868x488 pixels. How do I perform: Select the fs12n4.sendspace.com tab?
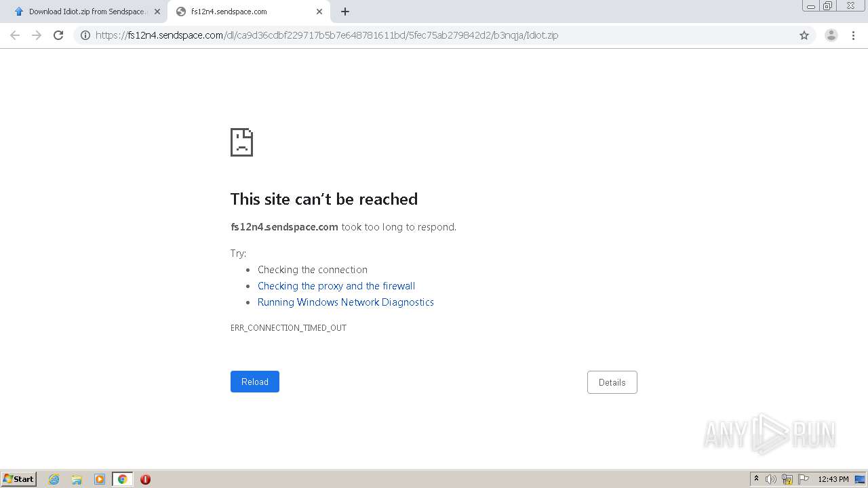click(x=249, y=12)
